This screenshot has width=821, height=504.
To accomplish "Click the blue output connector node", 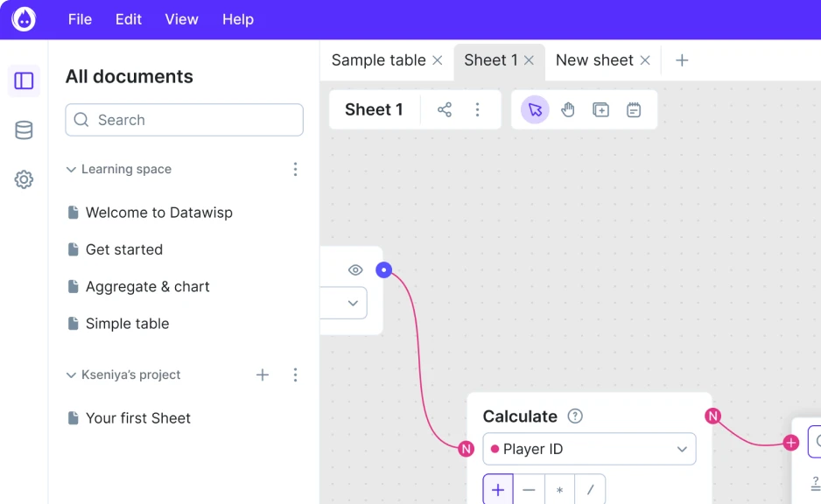I will (383, 270).
